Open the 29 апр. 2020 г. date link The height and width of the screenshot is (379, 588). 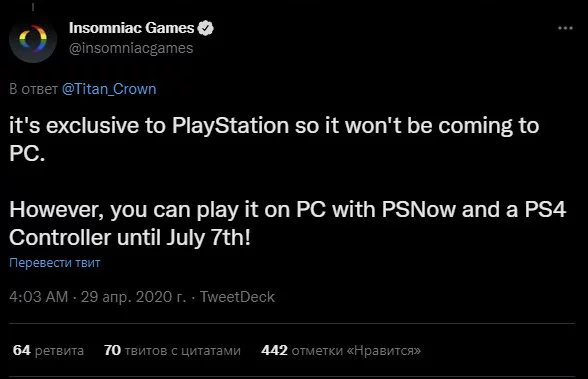tap(134, 297)
